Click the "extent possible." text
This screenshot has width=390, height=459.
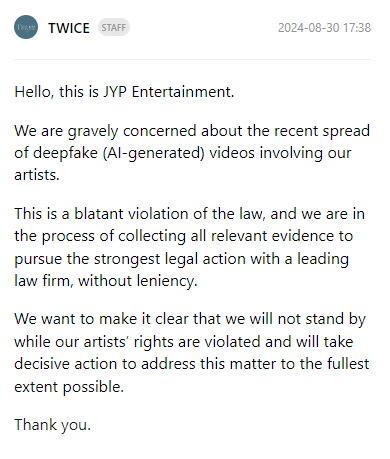click(69, 387)
